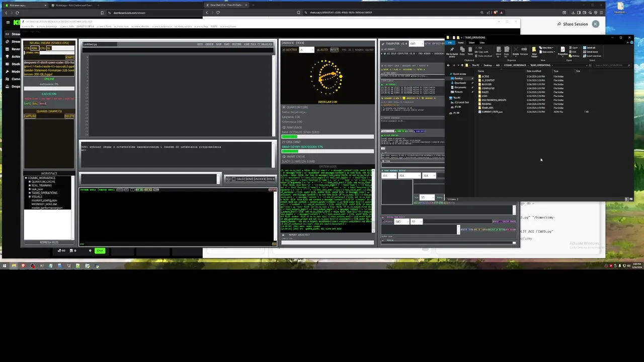Click the round icon left of DALEJ
This screenshot has height=362, width=644.
228,179
